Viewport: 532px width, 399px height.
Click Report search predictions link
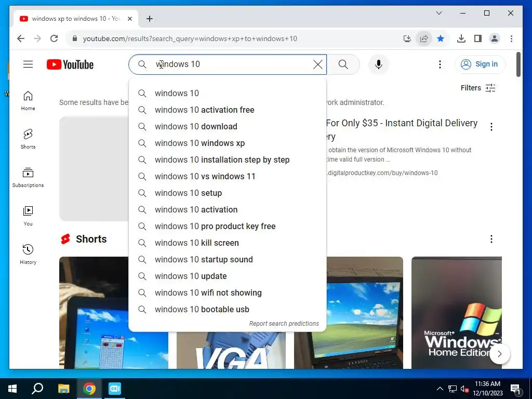tap(284, 324)
